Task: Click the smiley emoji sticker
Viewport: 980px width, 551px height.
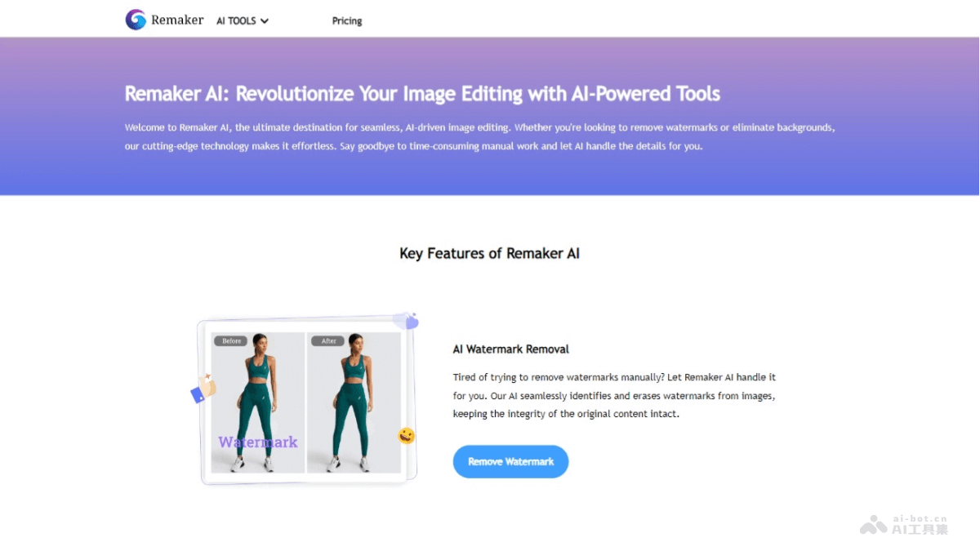Action: coord(404,436)
